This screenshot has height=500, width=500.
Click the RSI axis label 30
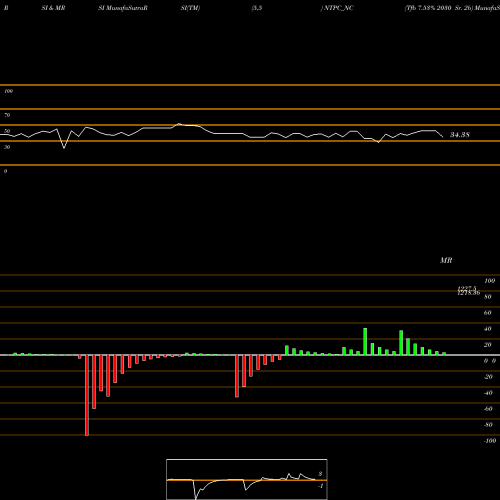(7, 147)
